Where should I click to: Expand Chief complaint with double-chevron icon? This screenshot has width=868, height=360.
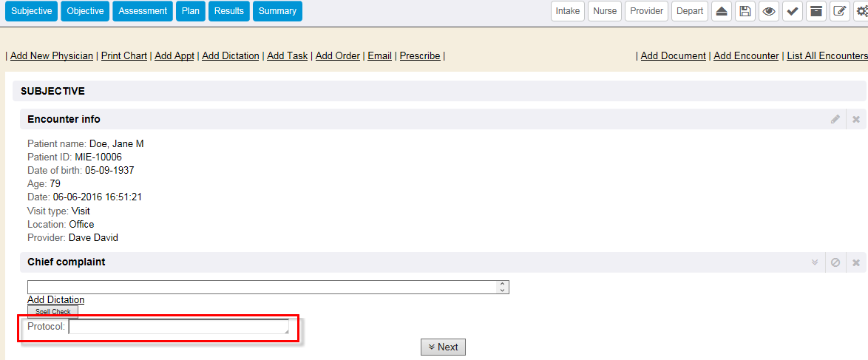pyautogui.click(x=815, y=262)
